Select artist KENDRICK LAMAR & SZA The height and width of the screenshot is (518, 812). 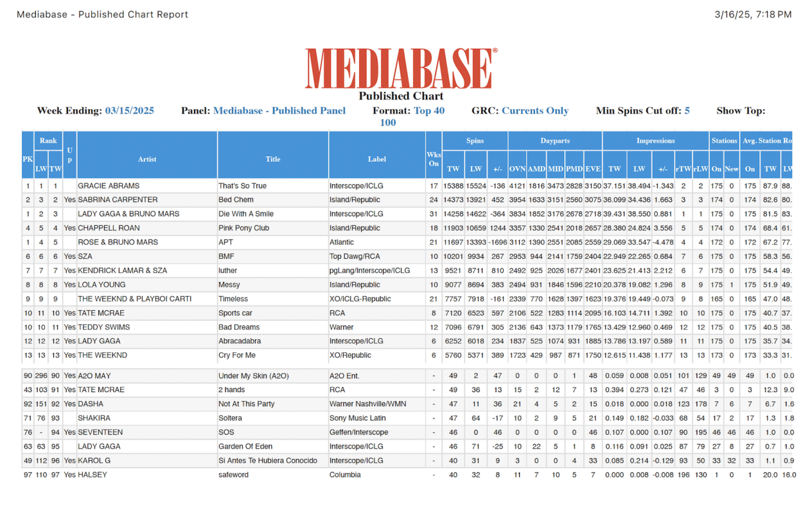coord(123,271)
